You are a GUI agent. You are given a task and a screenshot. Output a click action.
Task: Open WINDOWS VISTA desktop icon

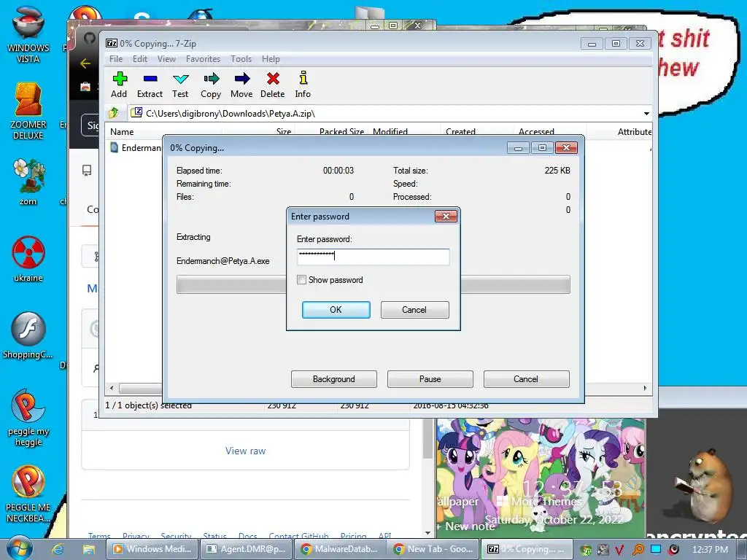[x=28, y=34]
